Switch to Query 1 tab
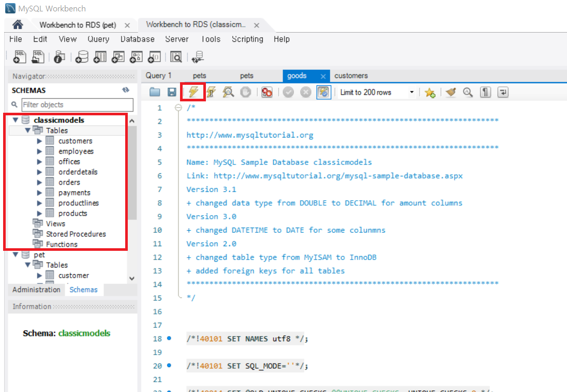The image size is (567, 392). pyautogui.click(x=158, y=76)
